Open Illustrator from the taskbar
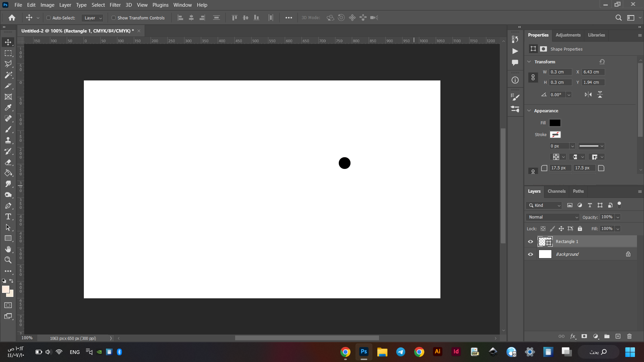Image resolution: width=644 pixels, height=362 pixels. 437,352
